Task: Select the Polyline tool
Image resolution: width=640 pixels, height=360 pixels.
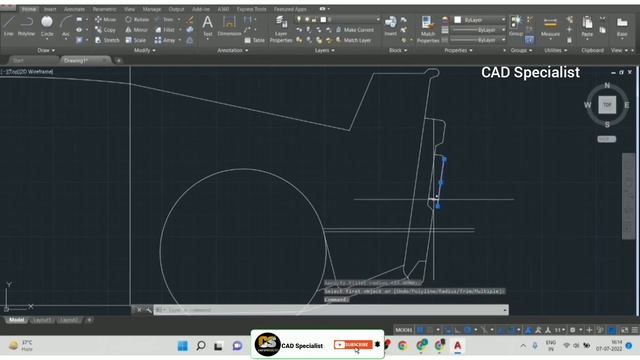Action: [27, 26]
